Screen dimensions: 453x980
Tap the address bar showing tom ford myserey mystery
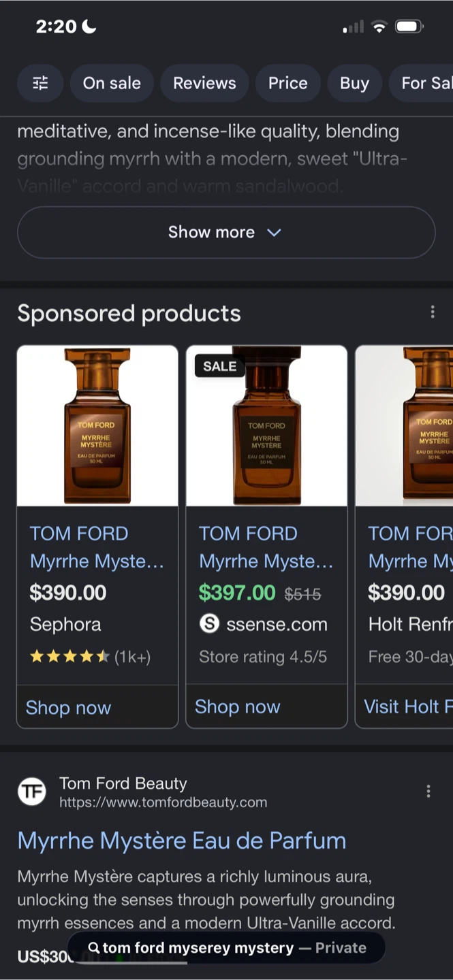click(x=226, y=948)
